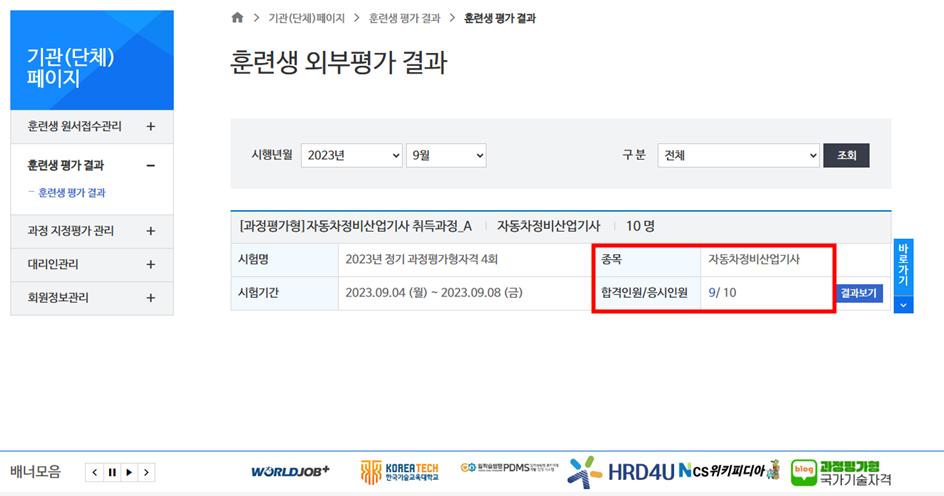Select 훈련생 평가 결과 submenu link
944x496 pixels.
pos(72,193)
